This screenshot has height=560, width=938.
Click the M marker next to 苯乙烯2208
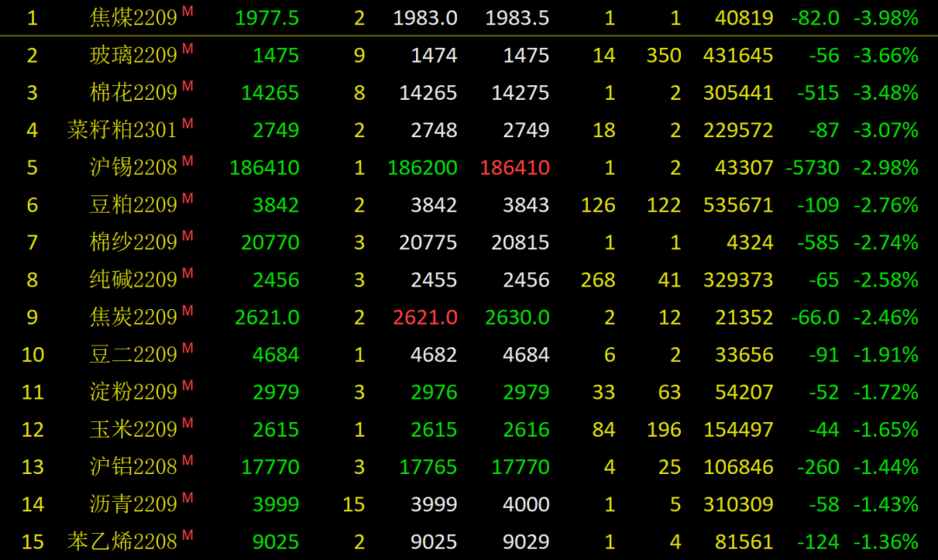[x=188, y=534]
